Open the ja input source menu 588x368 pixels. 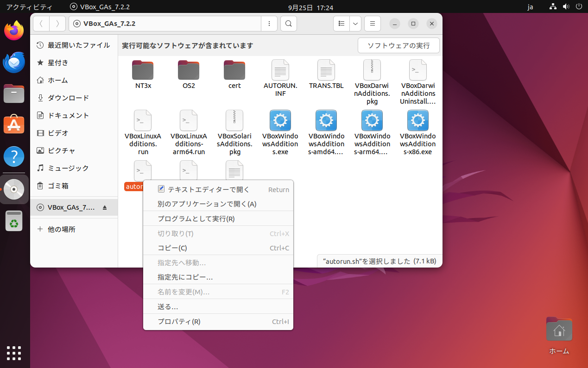click(x=530, y=7)
